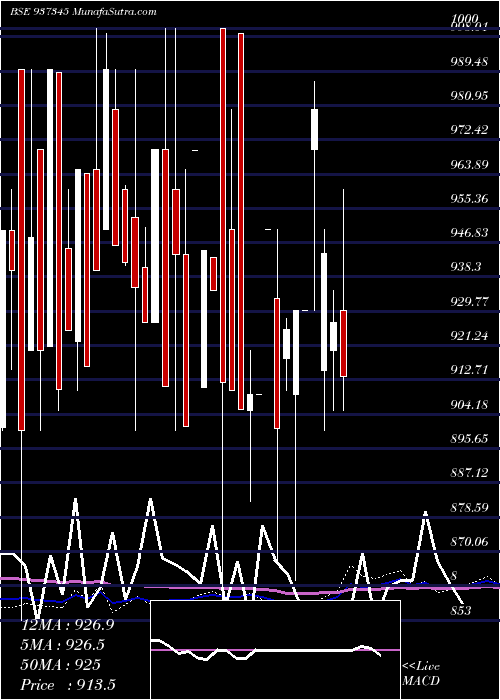
Task: Click the 929.77 price axis label
Action: pos(469,302)
